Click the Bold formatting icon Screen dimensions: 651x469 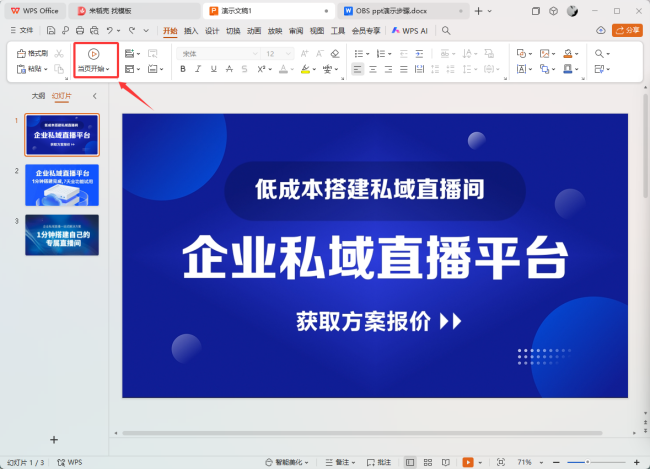coord(183,69)
